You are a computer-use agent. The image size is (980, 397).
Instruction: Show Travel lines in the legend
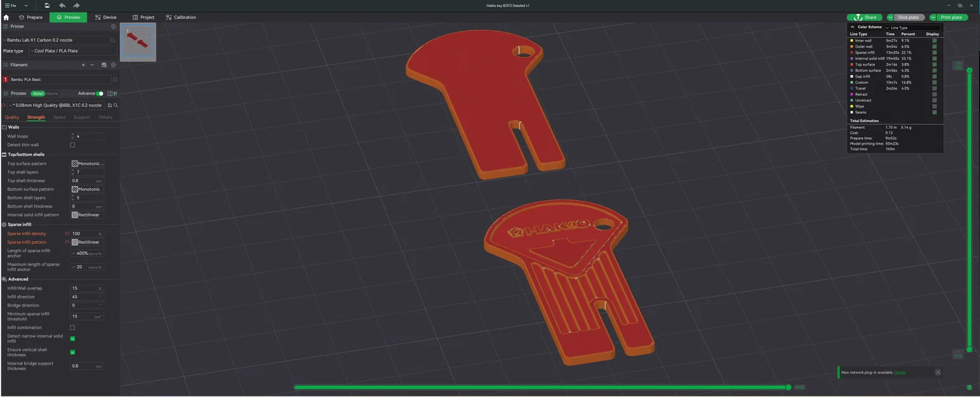point(934,88)
